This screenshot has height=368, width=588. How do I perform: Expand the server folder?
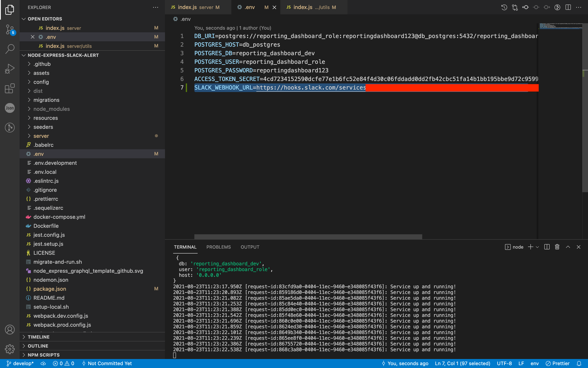[x=92, y=136]
